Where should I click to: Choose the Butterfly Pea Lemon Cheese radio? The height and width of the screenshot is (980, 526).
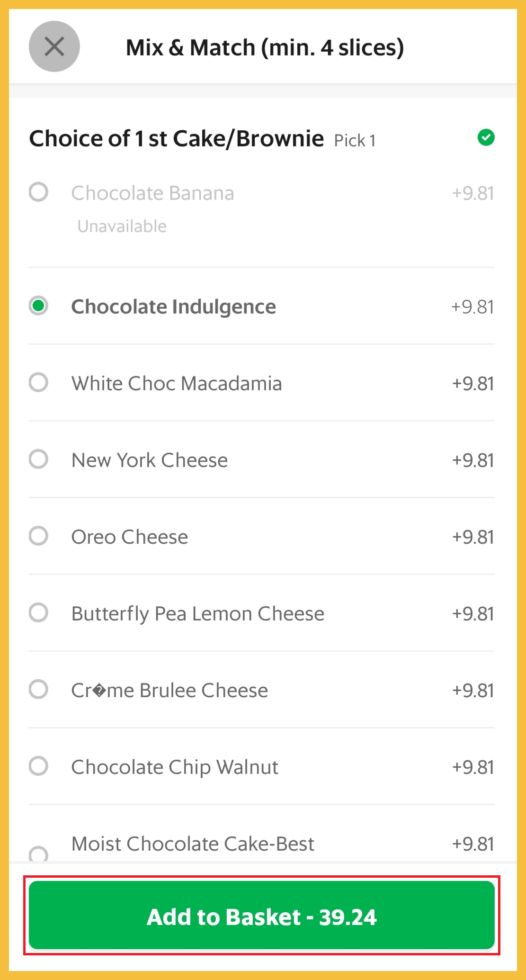coord(38,612)
